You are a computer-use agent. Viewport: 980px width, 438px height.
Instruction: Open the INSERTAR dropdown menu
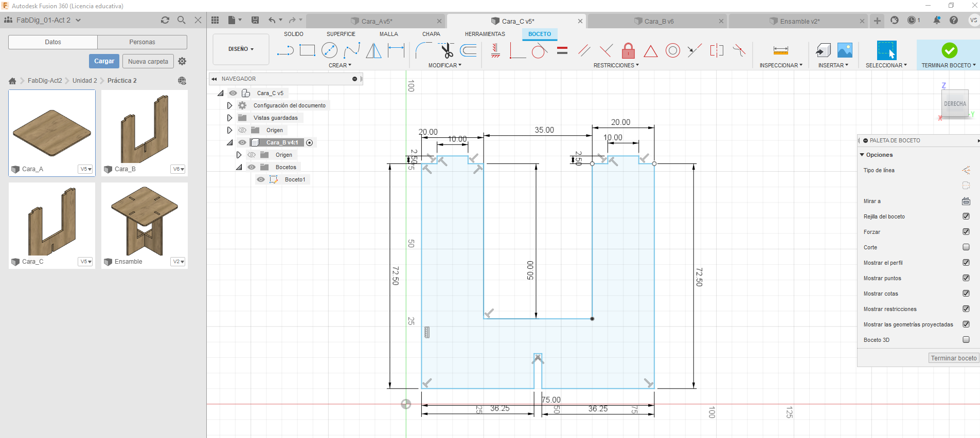tap(833, 65)
